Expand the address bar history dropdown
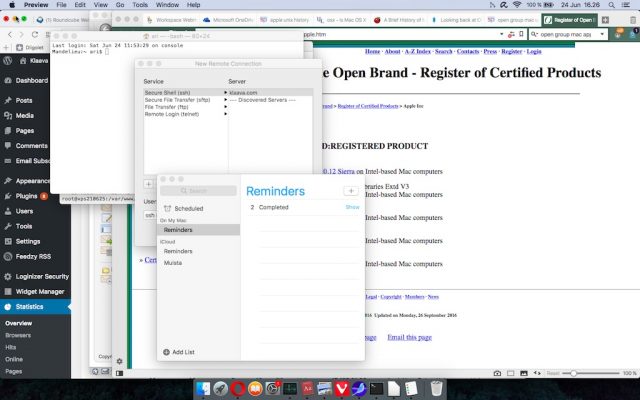The image size is (640, 400). point(502,34)
